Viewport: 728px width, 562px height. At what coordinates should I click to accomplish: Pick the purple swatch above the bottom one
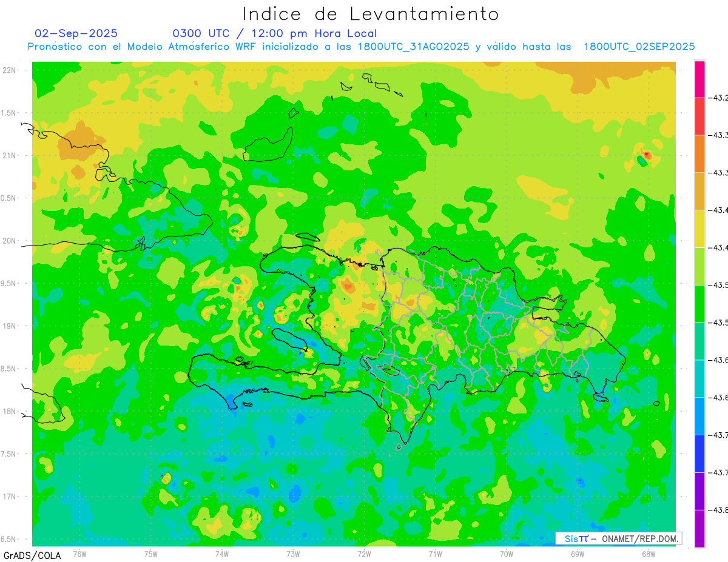[699, 491]
